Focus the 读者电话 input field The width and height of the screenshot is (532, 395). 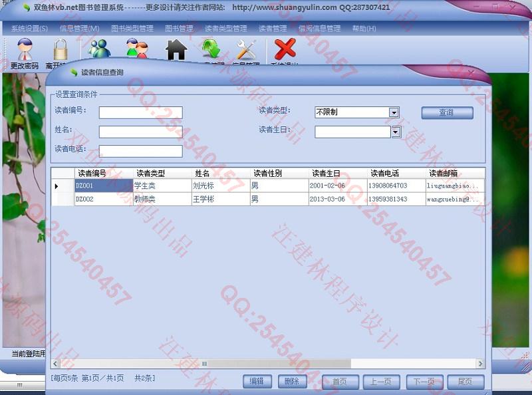pos(141,152)
